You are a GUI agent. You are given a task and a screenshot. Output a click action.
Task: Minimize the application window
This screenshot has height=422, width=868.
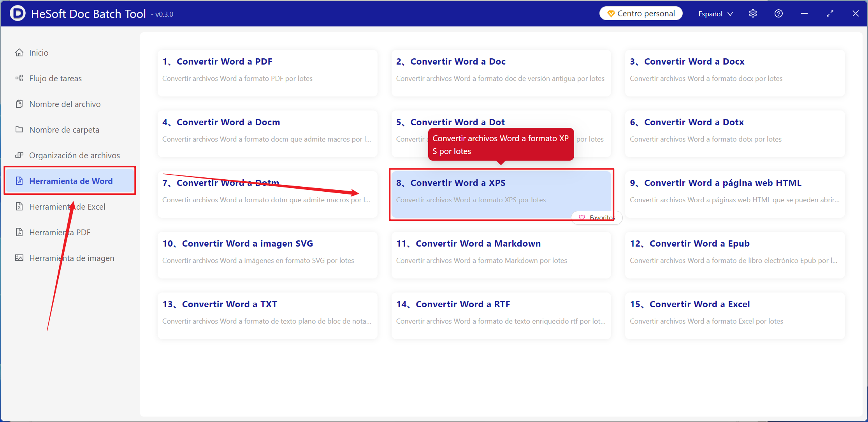coord(804,14)
